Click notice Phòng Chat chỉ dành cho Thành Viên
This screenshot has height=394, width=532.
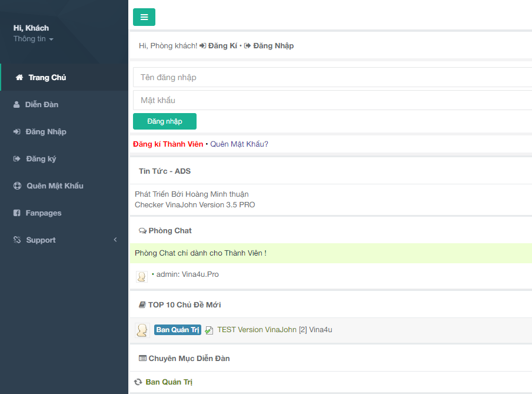point(201,253)
